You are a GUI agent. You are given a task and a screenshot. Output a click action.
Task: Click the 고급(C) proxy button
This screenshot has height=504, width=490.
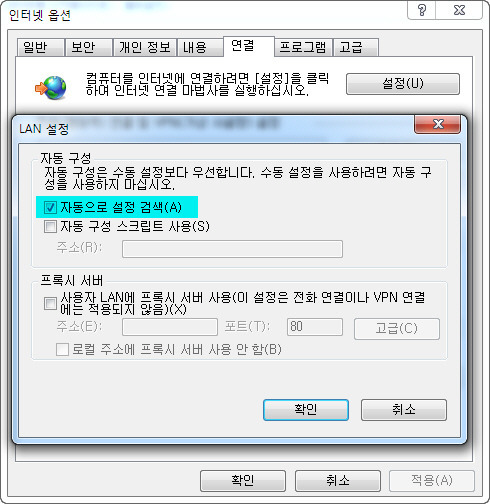[x=397, y=329]
